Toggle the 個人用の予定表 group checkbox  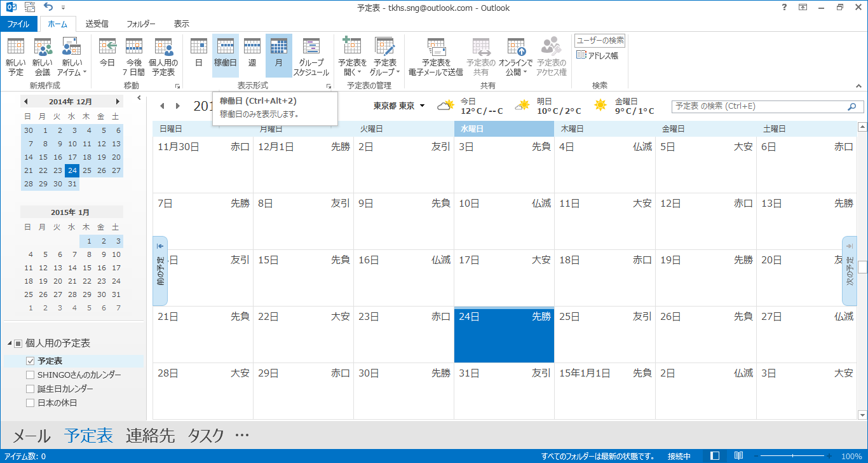pyautogui.click(x=18, y=343)
